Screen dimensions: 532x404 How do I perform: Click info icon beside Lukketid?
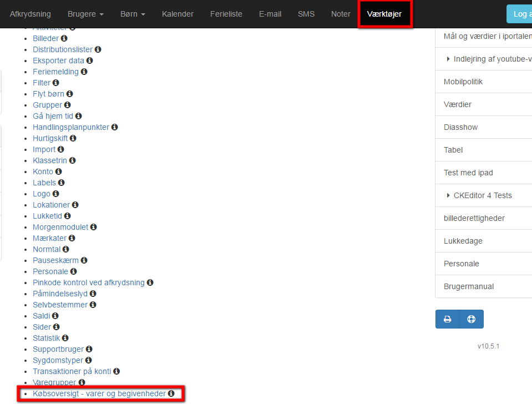pos(68,216)
